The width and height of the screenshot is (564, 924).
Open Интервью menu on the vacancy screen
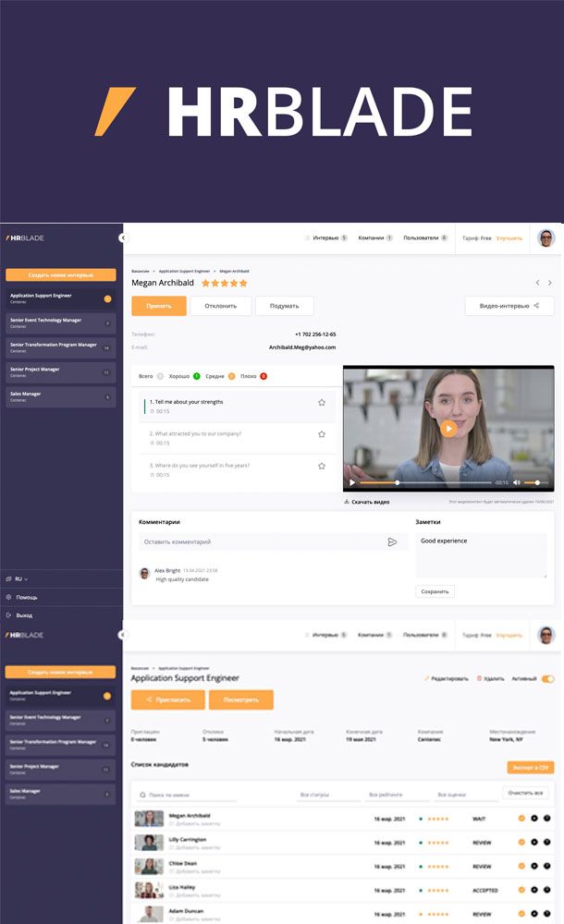coord(325,636)
